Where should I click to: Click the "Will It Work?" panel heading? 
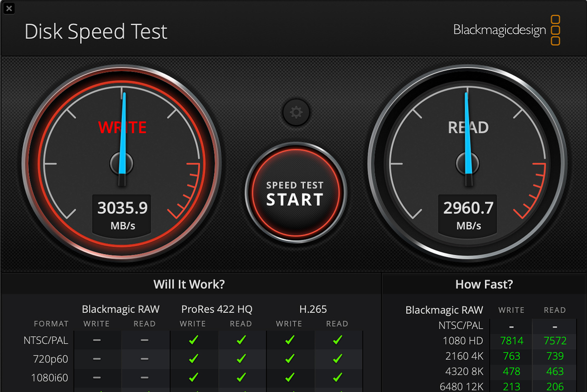click(x=189, y=284)
